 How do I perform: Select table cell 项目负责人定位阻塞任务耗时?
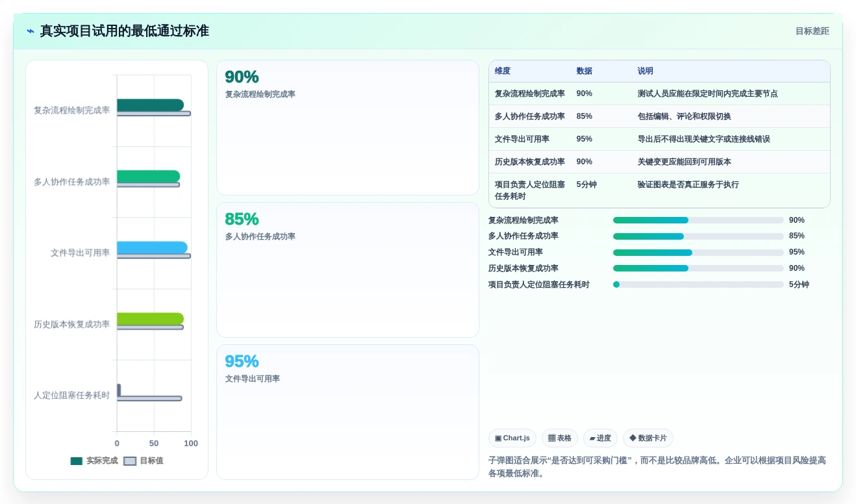pos(530,190)
